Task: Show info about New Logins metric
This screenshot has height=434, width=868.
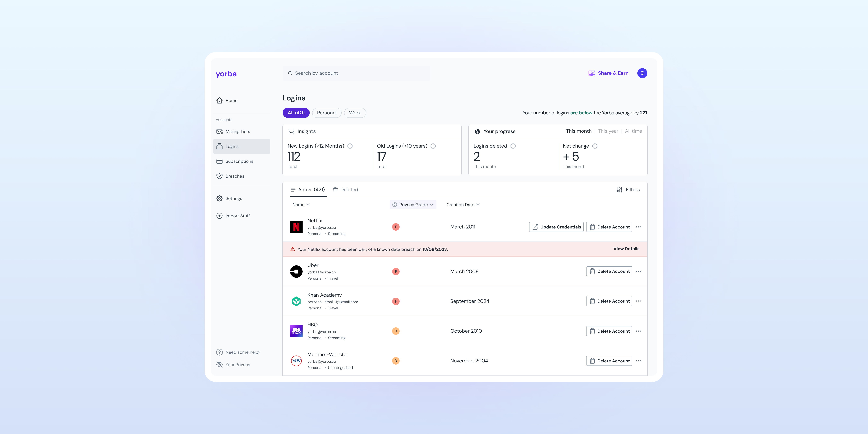Action: coord(350,146)
